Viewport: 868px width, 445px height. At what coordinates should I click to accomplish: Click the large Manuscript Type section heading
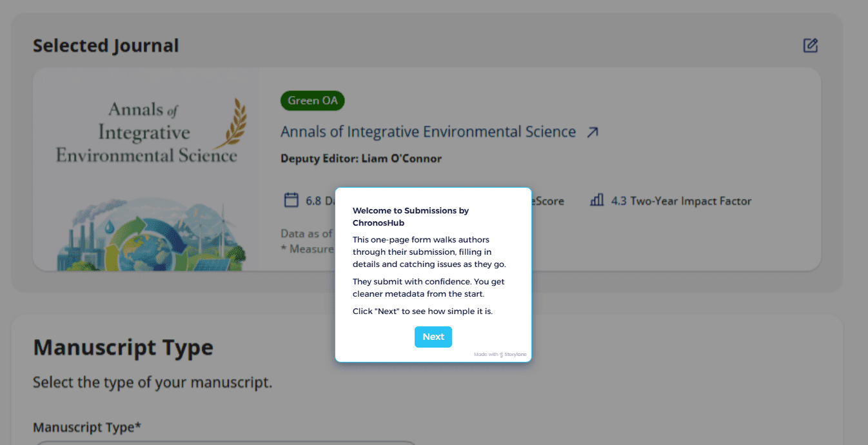point(123,348)
